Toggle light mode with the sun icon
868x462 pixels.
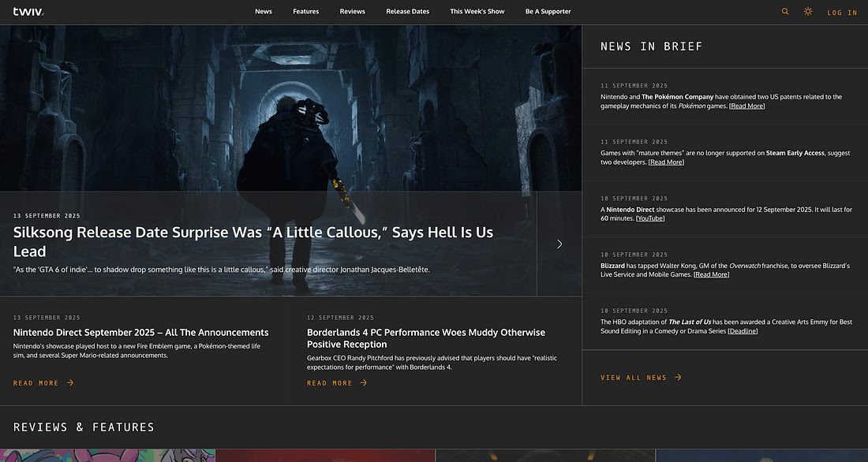click(x=807, y=12)
